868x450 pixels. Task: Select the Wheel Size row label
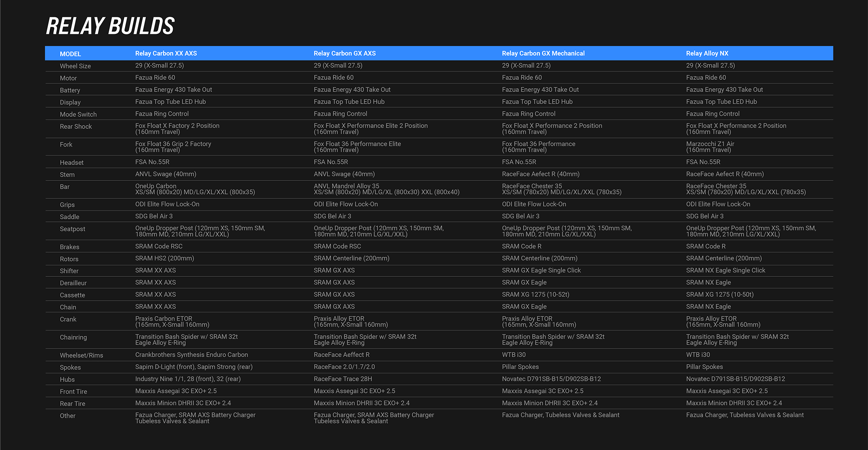(75, 66)
